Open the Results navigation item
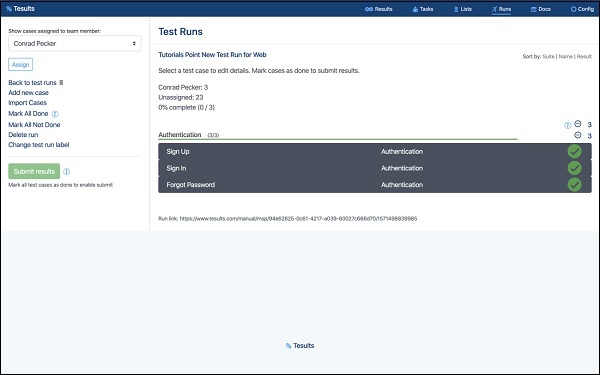 click(x=378, y=9)
